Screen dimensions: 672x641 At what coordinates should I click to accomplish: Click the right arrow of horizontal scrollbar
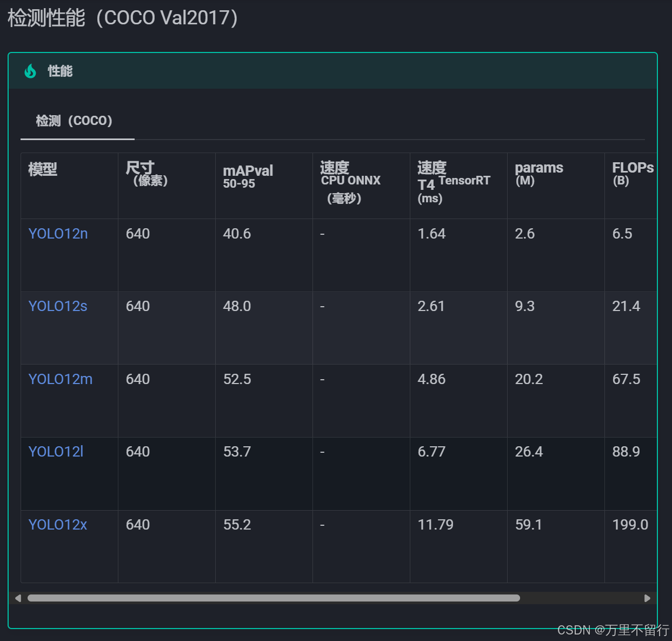pyautogui.click(x=647, y=598)
